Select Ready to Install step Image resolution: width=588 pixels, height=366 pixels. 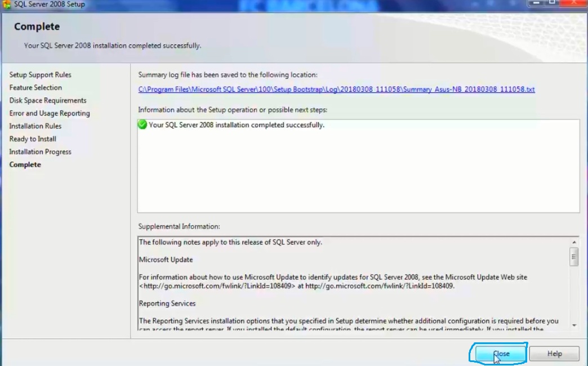33,139
